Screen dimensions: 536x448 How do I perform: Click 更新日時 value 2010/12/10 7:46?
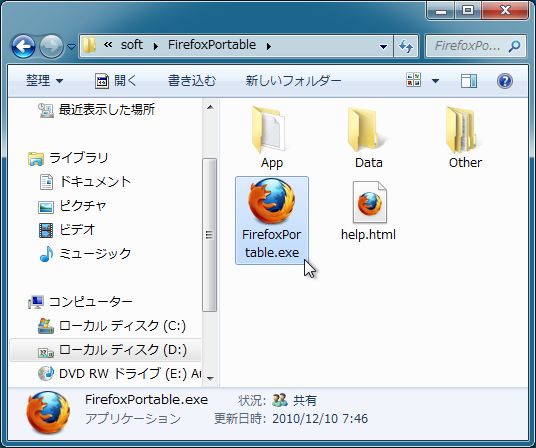coord(320,419)
